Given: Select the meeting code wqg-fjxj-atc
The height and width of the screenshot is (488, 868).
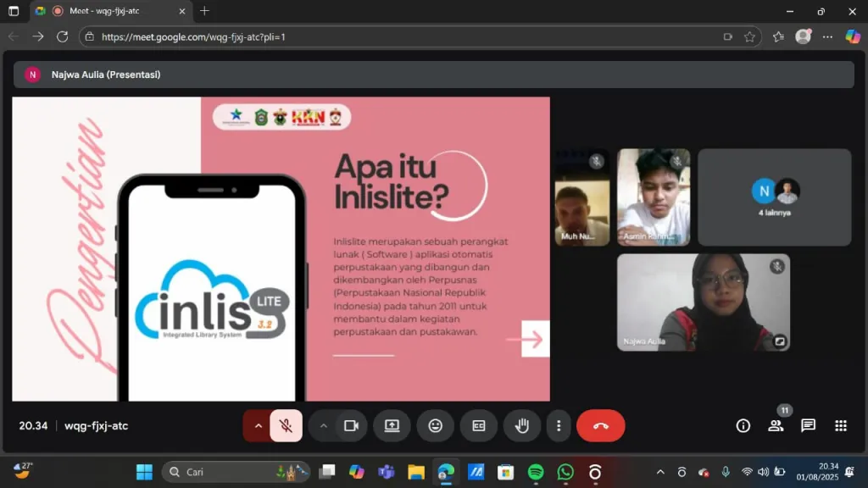Looking at the screenshot, I should click(x=97, y=426).
